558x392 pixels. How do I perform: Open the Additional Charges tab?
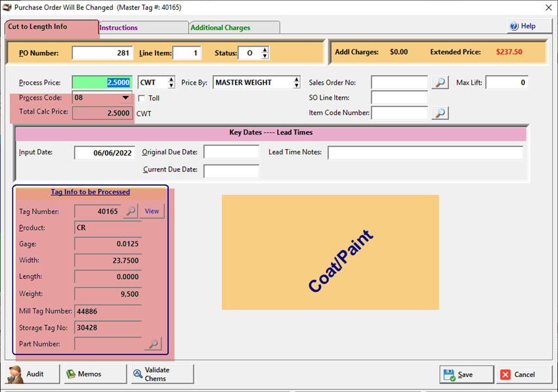click(234, 28)
